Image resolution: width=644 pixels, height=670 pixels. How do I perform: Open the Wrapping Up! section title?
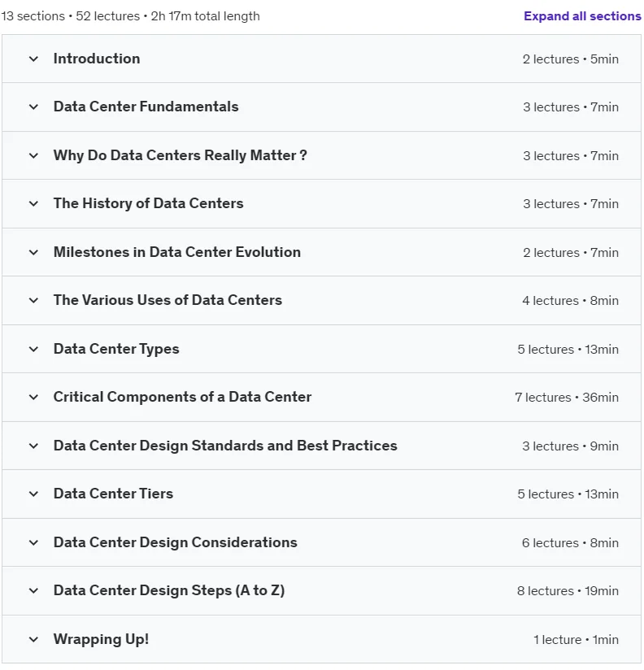click(x=101, y=639)
